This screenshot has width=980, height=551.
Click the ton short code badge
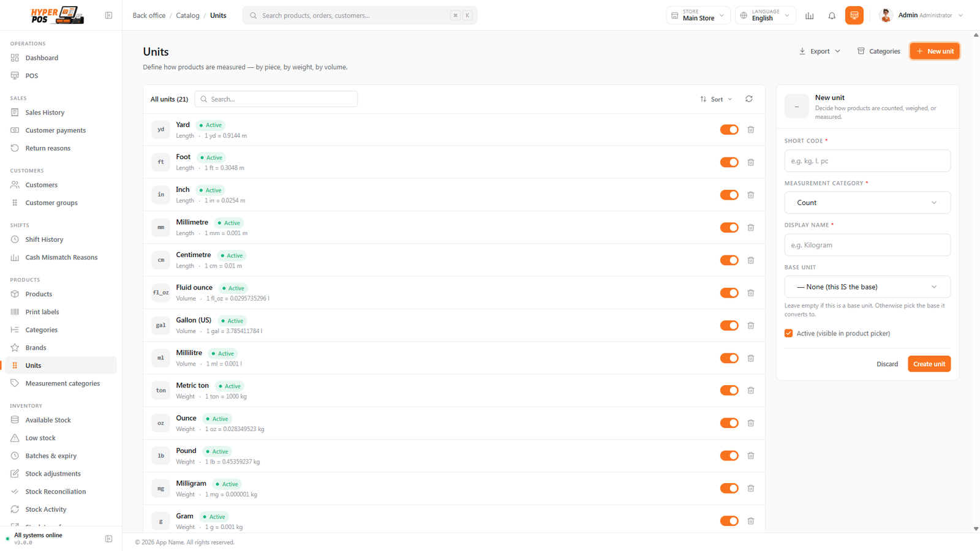(160, 391)
